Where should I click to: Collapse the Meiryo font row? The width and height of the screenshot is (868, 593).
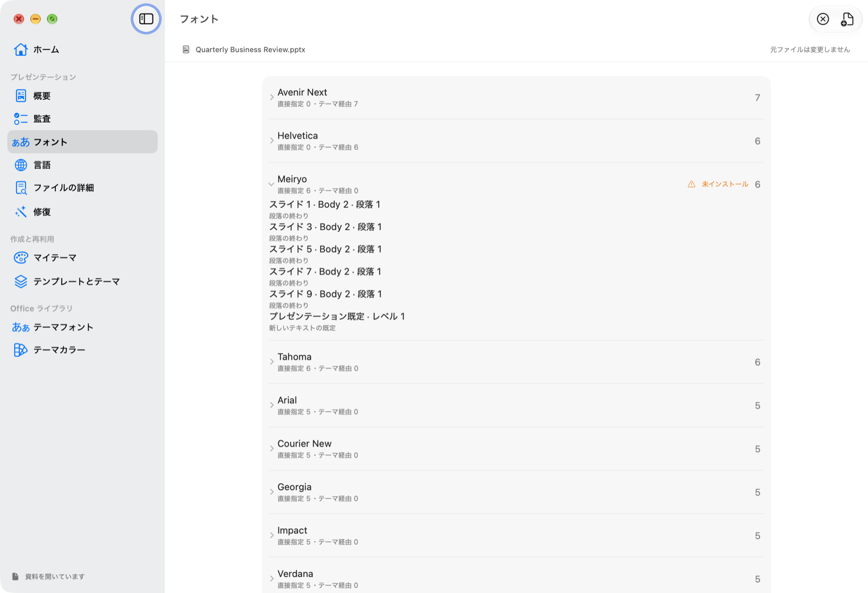click(x=271, y=184)
